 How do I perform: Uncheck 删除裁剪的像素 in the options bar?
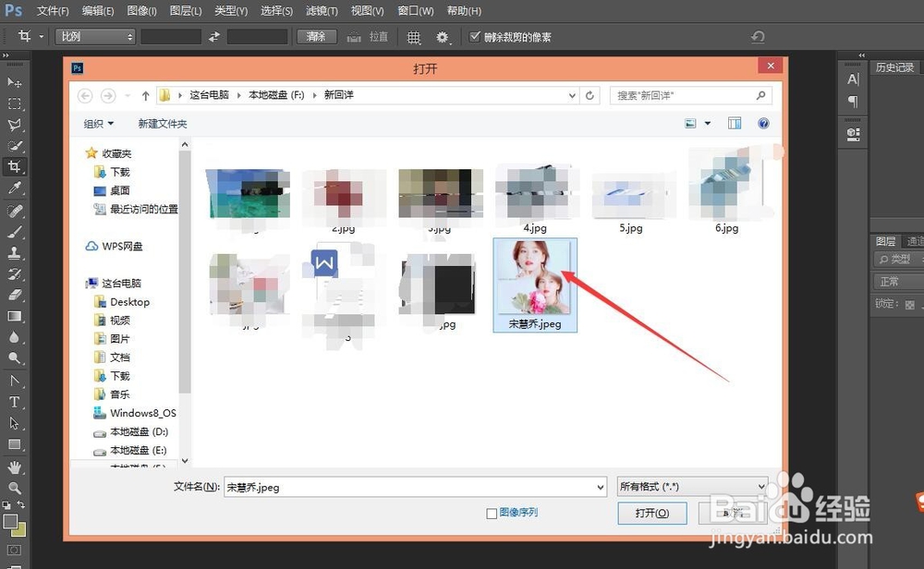474,37
